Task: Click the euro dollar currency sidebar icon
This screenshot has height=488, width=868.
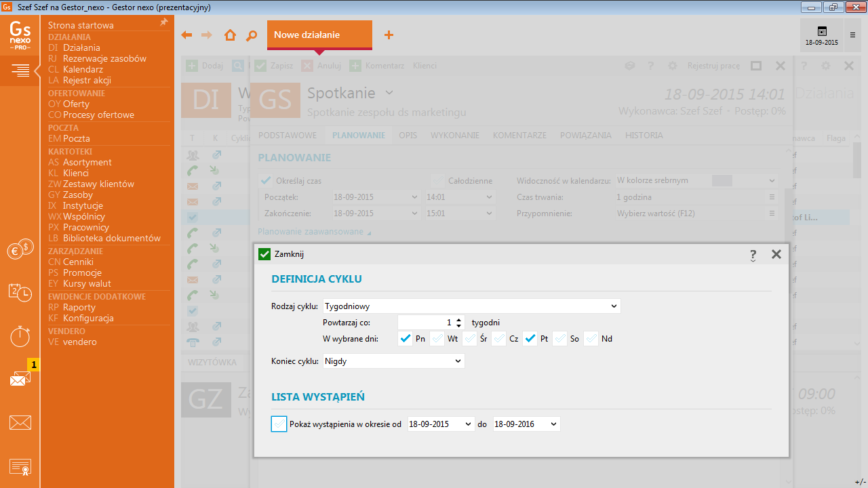Action: [x=20, y=250]
